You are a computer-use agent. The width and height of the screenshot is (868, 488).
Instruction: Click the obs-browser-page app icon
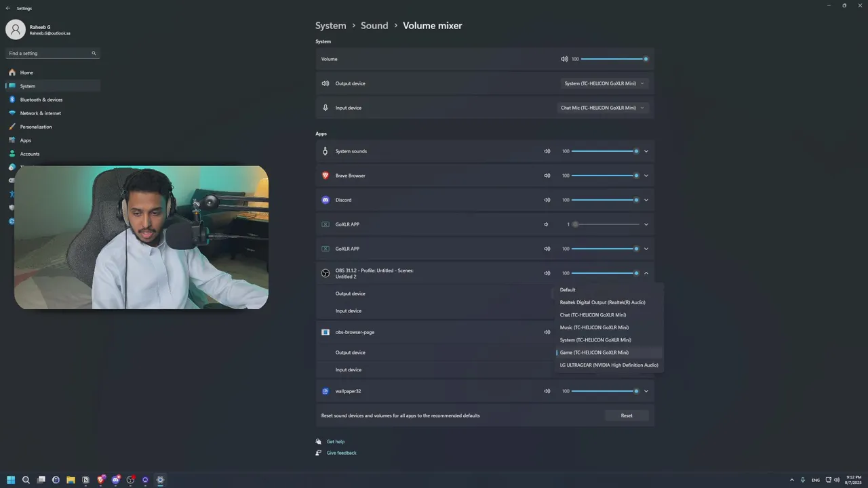click(325, 332)
